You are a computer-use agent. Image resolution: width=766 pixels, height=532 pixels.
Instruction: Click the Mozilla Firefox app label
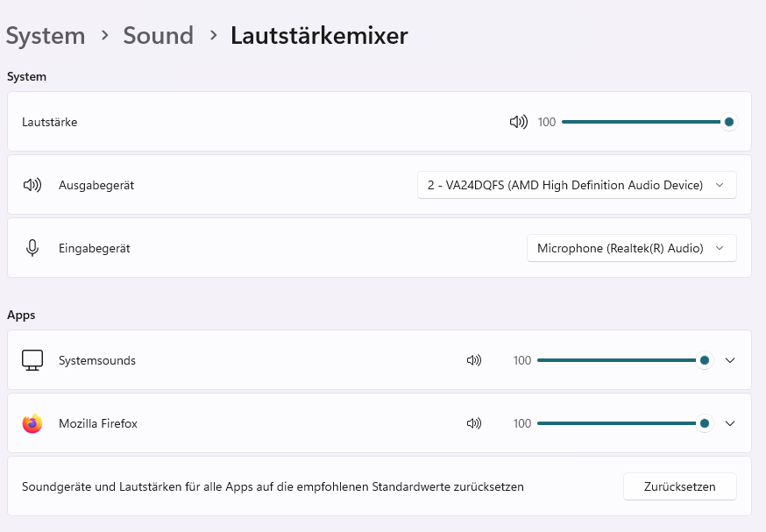[x=98, y=423]
